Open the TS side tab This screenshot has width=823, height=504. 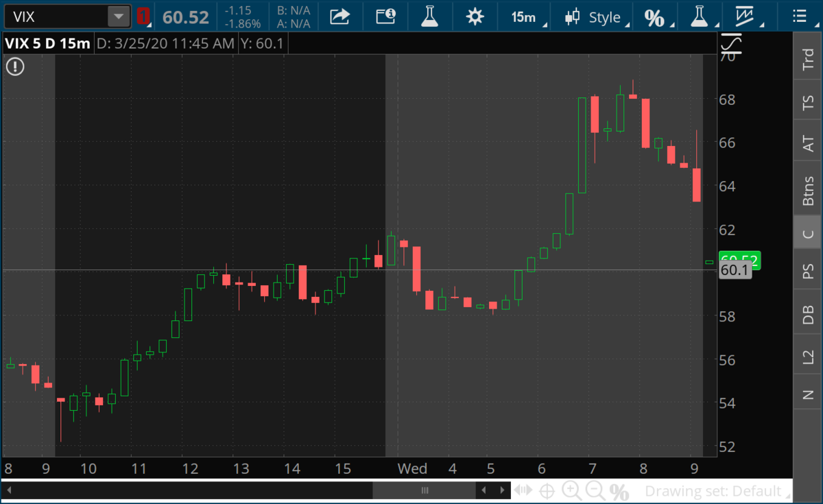pos(808,103)
